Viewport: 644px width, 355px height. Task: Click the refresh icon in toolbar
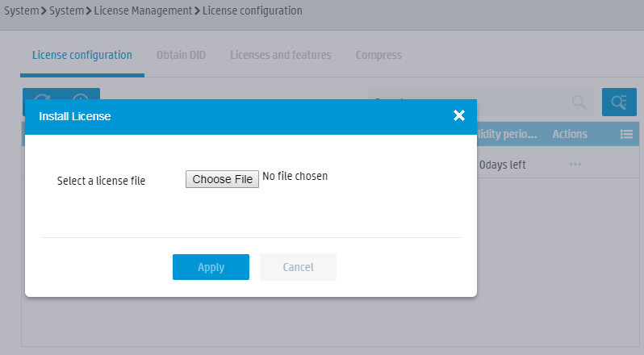coord(42,96)
